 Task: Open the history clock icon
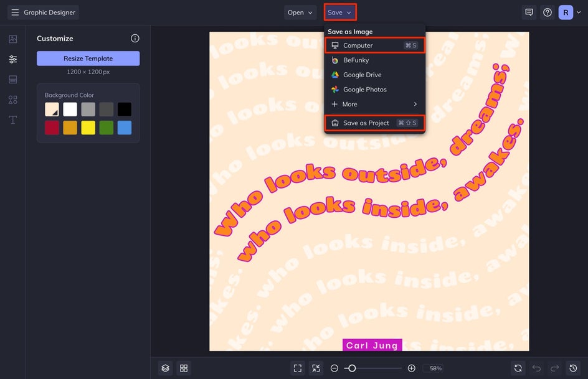(x=573, y=368)
